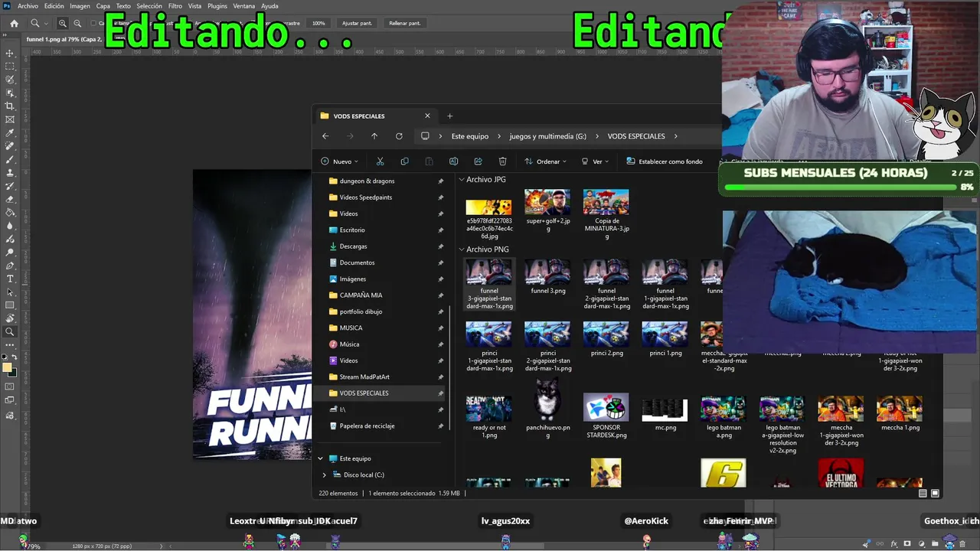This screenshot has width=980, height=551.
Task: Expand the Disco local (C:) node
Action: coord(324,474)
